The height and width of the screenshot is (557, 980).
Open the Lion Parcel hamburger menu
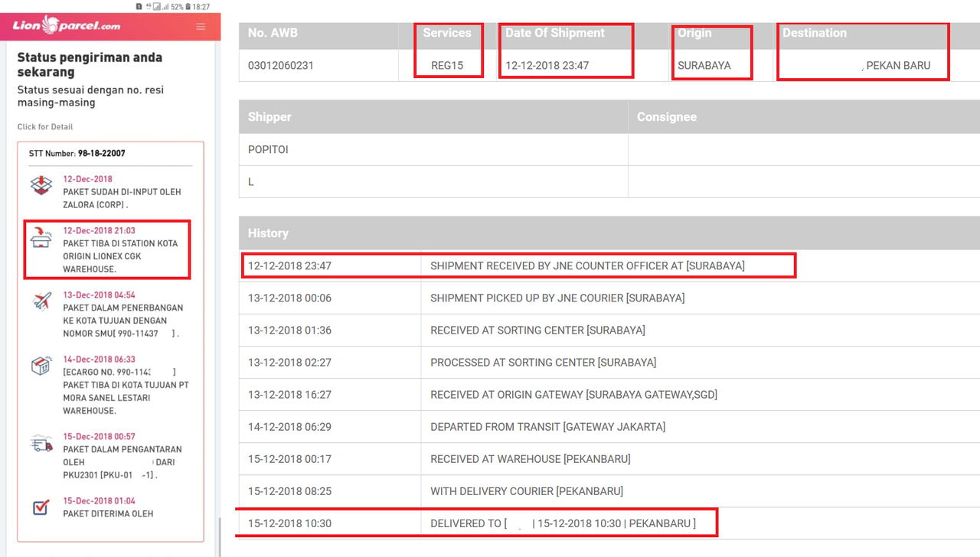pyautogui.click(x=201, y=27)
